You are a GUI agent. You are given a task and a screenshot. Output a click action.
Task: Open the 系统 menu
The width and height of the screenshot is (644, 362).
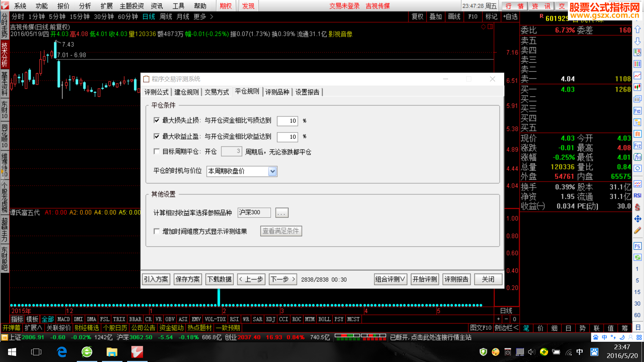pyautogui.click(x=20, y=6)
